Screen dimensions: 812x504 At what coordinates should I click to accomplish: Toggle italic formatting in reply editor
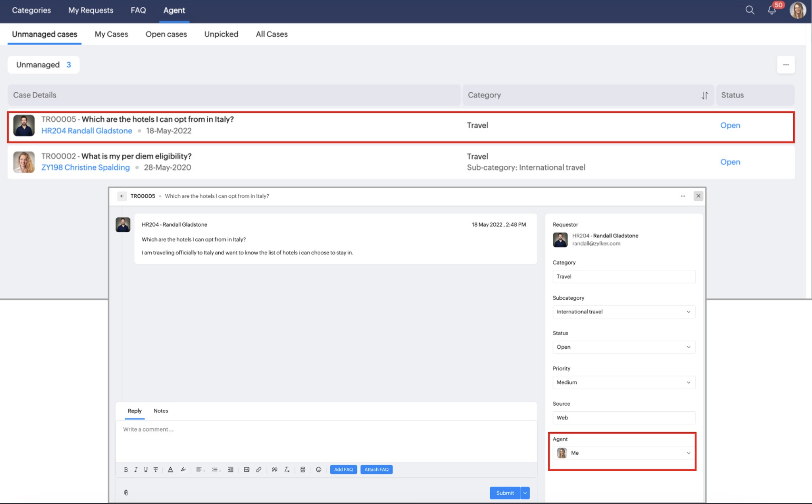tap(136, 469)
